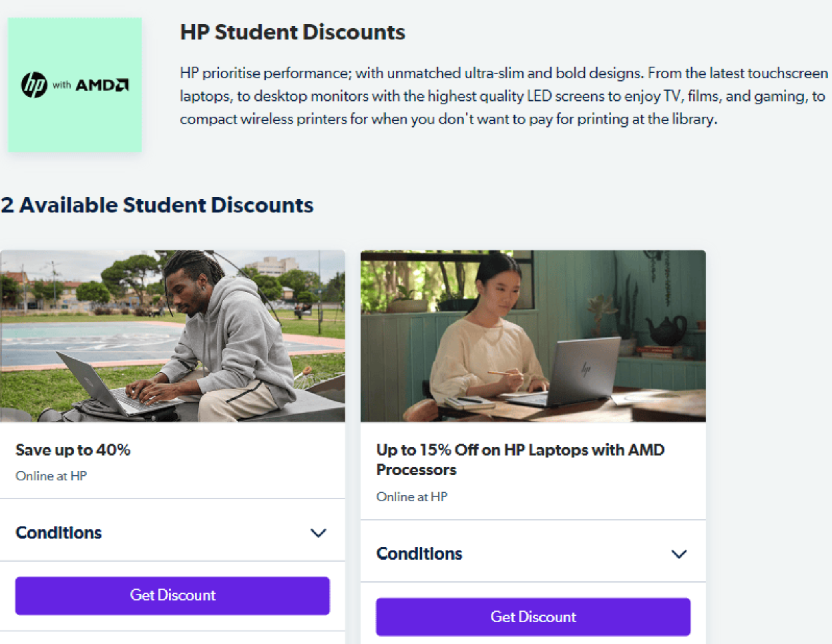The image size is (832, 644).
Task: Click the HP logo icon
Action: 35,84
